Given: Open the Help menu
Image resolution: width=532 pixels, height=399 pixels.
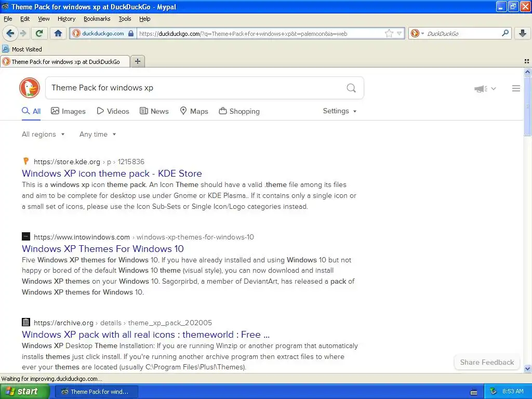Looking at the screenshot, I should coord(144,19).
